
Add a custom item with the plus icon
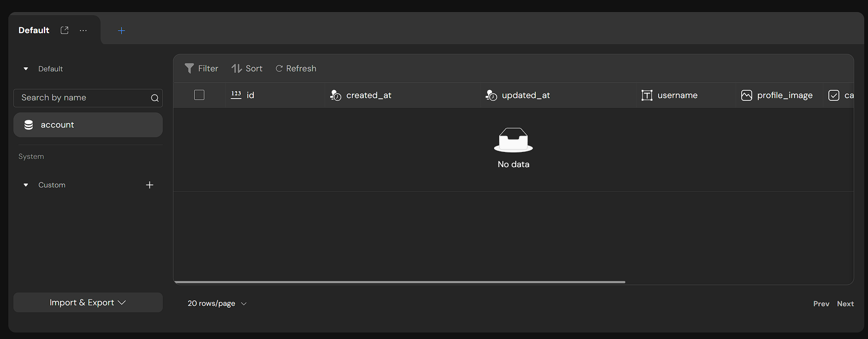click(149, 185)
